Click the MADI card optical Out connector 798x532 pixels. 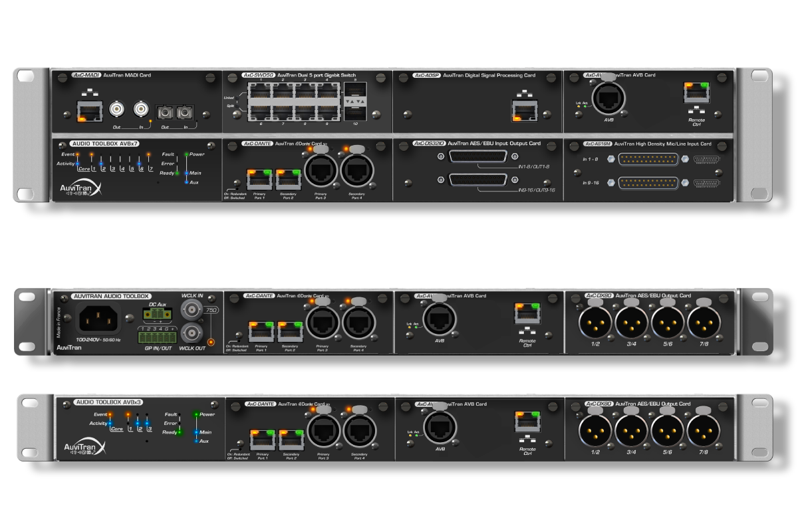pos(165,112)
